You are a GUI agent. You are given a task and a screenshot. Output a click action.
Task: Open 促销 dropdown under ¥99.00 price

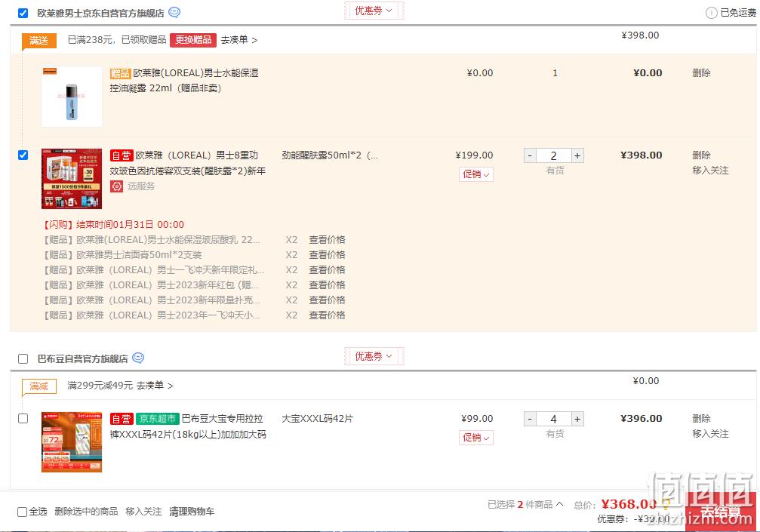click(476, 438)
